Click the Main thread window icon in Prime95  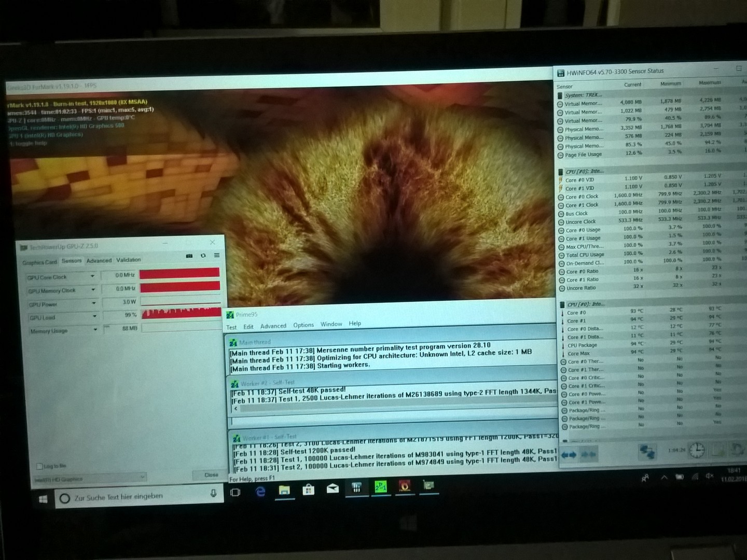pos(233,342)
